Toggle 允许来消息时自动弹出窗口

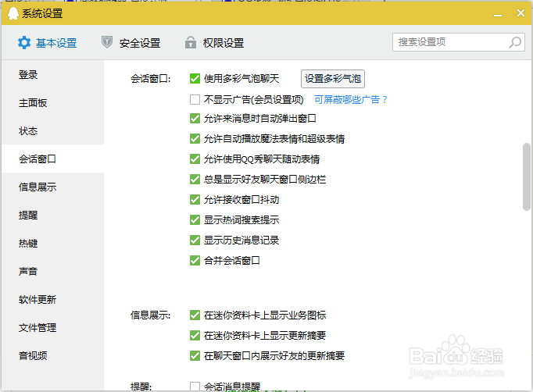(195, 119)
